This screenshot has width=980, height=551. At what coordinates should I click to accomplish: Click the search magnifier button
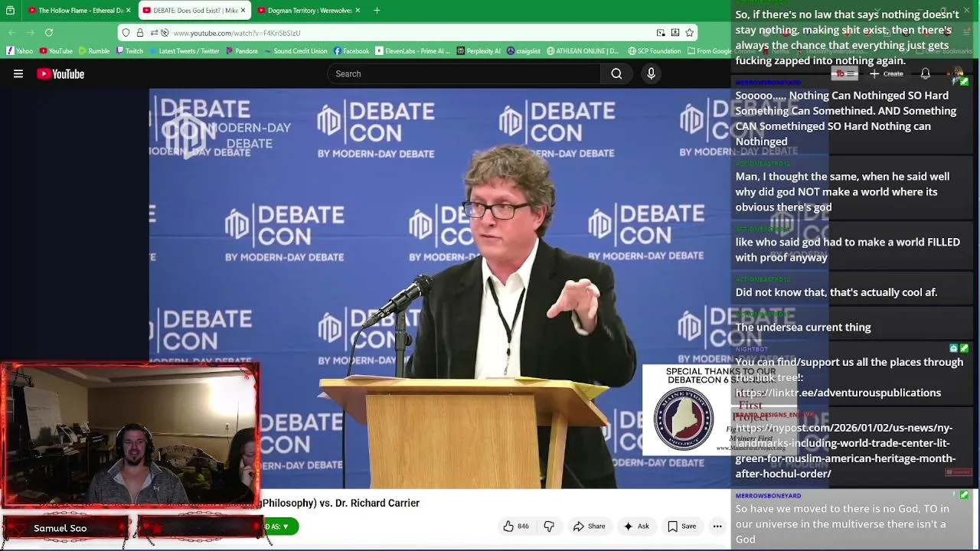tap(616, 74)
